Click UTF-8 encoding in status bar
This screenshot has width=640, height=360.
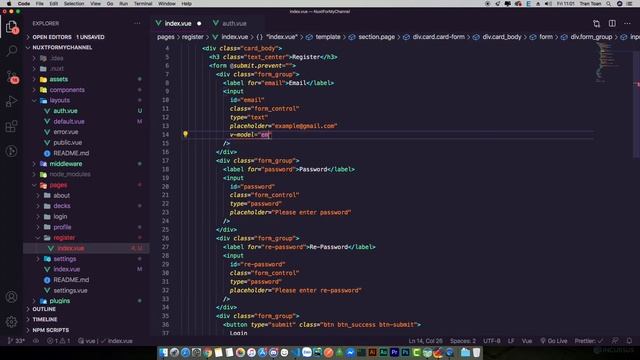[492, 341]
